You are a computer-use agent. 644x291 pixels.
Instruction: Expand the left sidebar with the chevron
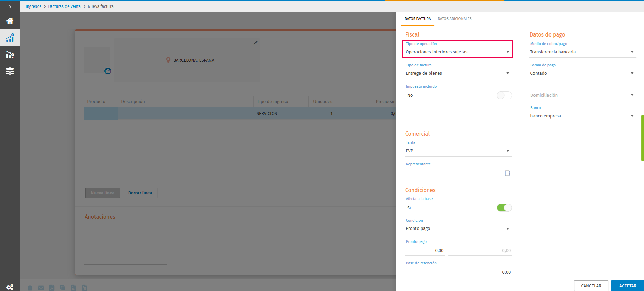coord(10,6)
